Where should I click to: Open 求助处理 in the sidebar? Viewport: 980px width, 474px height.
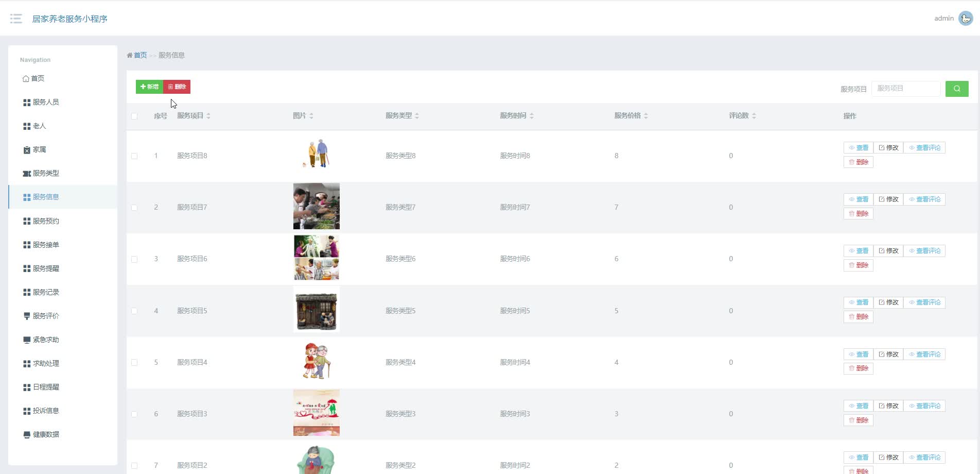(x=63, y=363)
